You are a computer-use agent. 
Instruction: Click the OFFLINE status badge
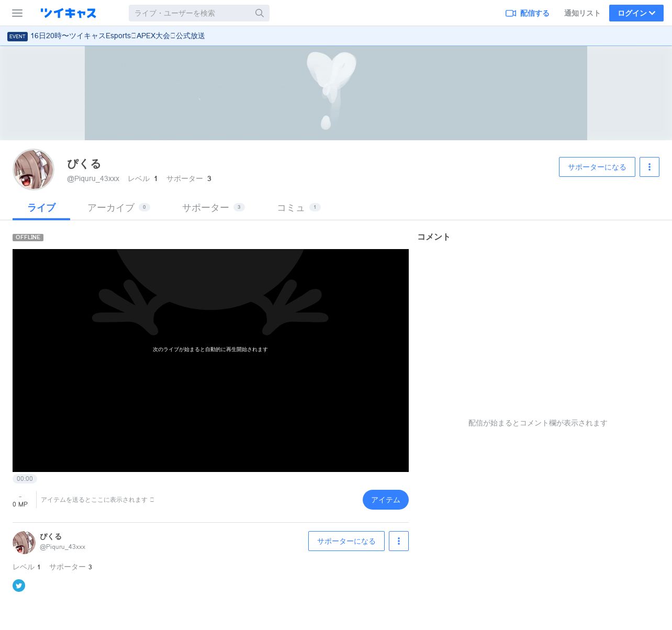click(28, 238)
